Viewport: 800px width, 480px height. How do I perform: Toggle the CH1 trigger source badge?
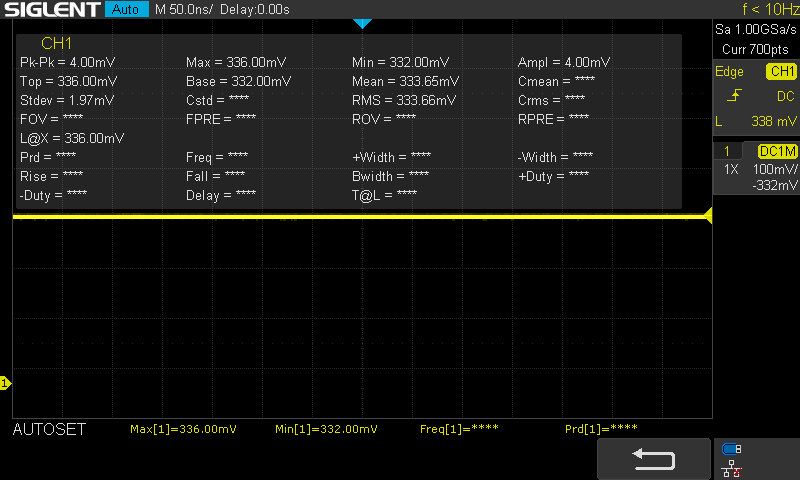(x=782, y=71)
